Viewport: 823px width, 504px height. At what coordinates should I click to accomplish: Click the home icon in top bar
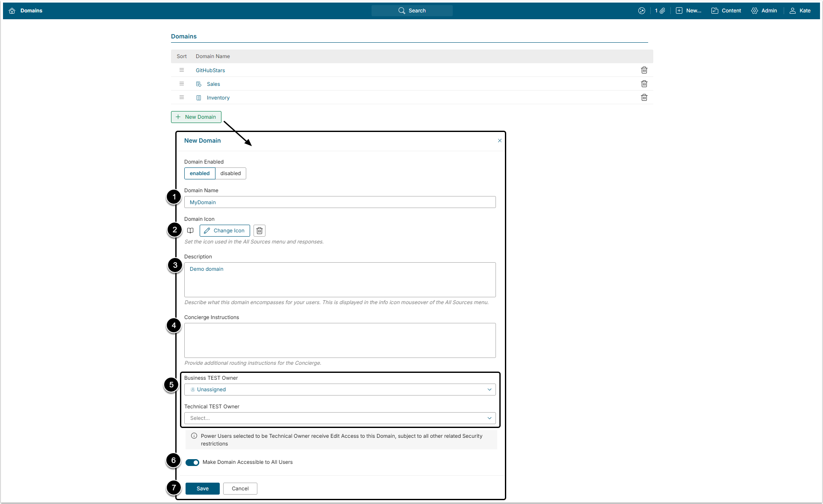click(12, 11)
